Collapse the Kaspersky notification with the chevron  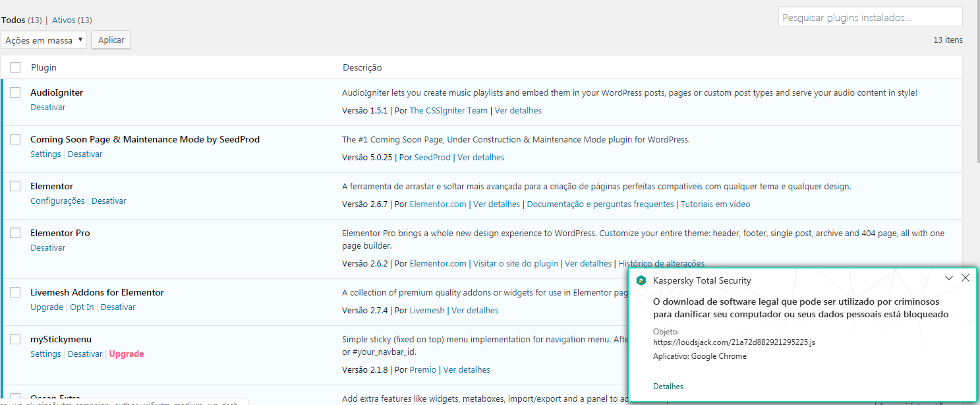pos(949,278)
